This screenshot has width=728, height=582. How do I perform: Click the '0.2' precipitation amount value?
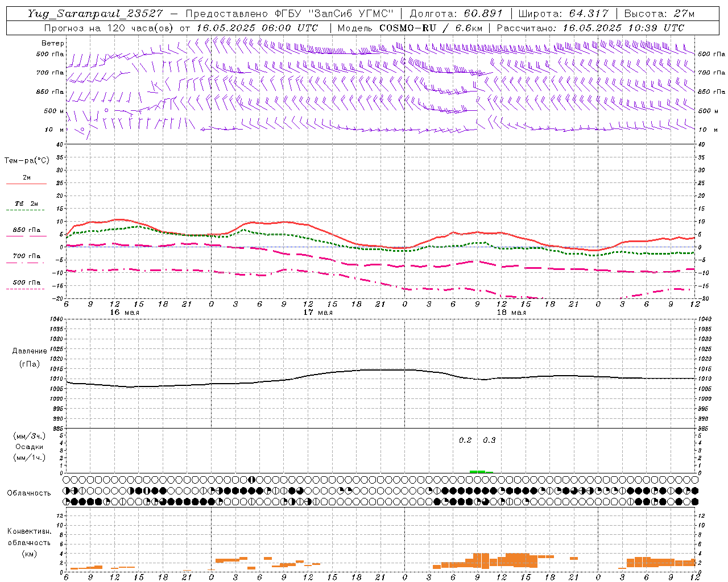pos(465,440)
